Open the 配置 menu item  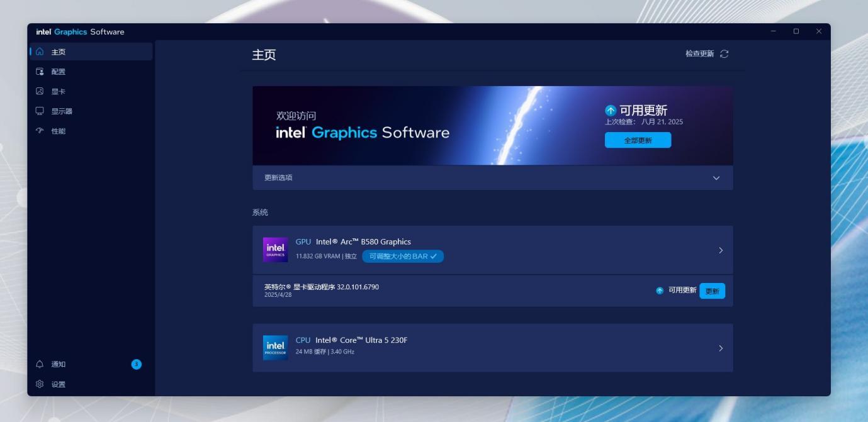[x=91, y=72]
